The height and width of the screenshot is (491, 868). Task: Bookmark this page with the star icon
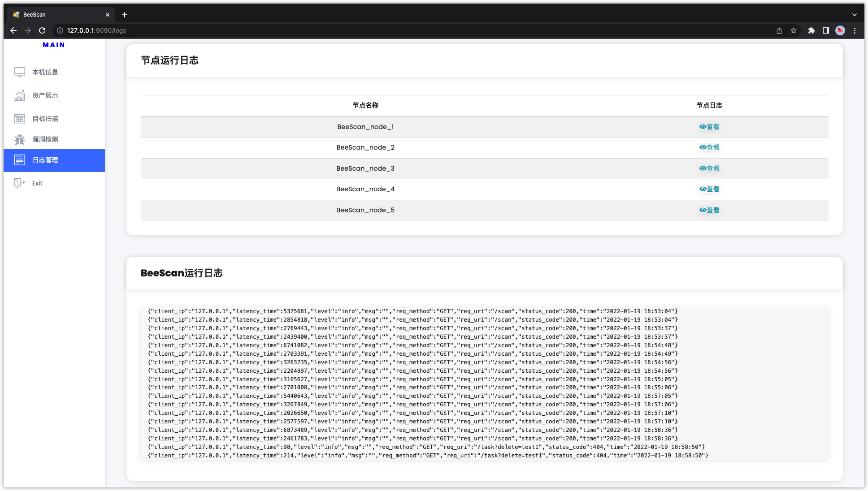[794, 30]
